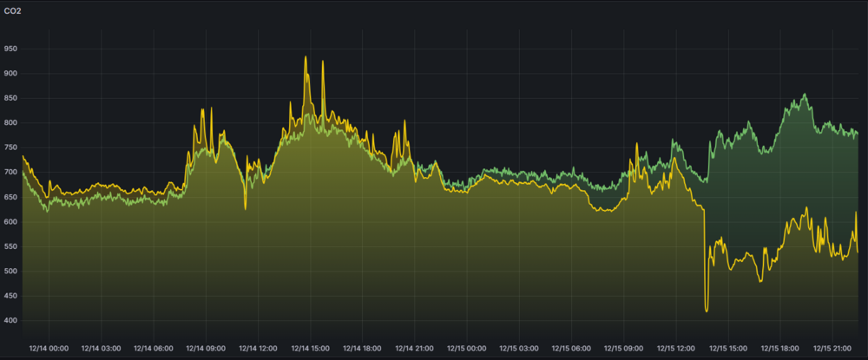Click the 12/14 00:00 time label
868x360 pixels.
click(x=49, y=349)
